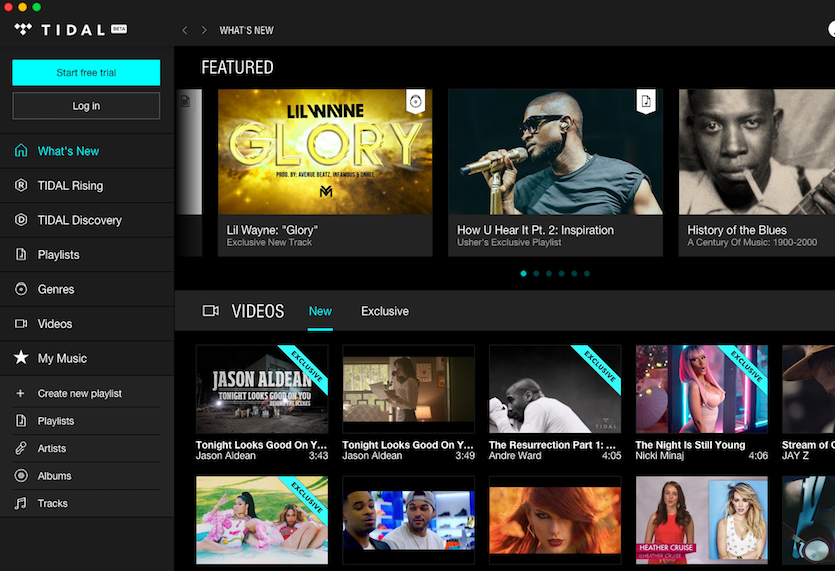835x571 pixels.
Task: Go back with the left arrow
Action: click(x=185, y=30)
